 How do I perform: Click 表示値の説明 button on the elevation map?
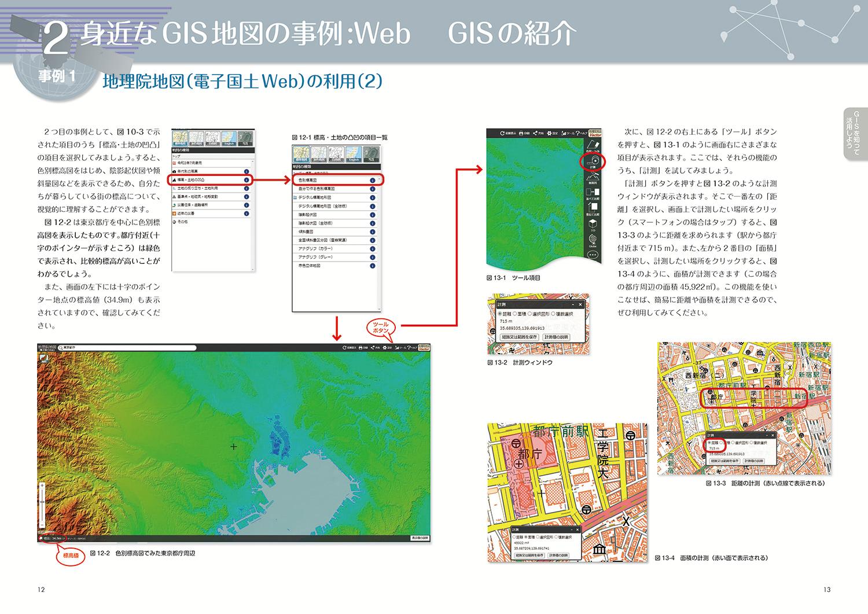coord(420,538)
